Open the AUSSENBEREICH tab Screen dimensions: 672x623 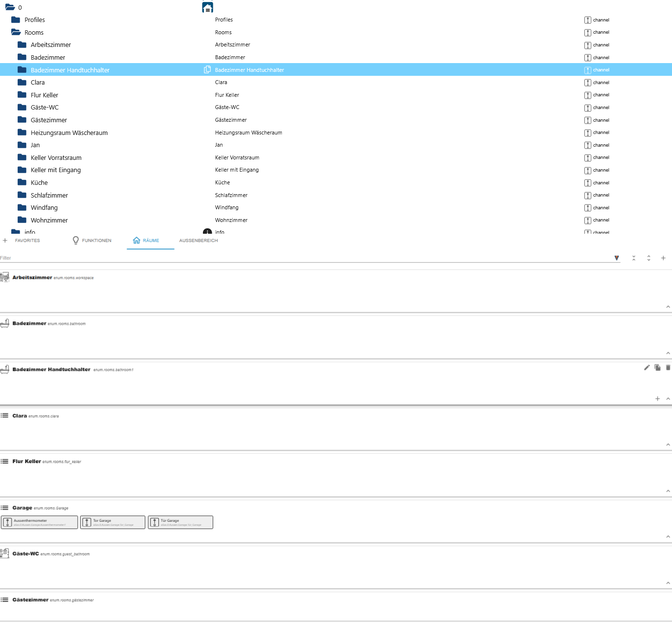[199, 241]
